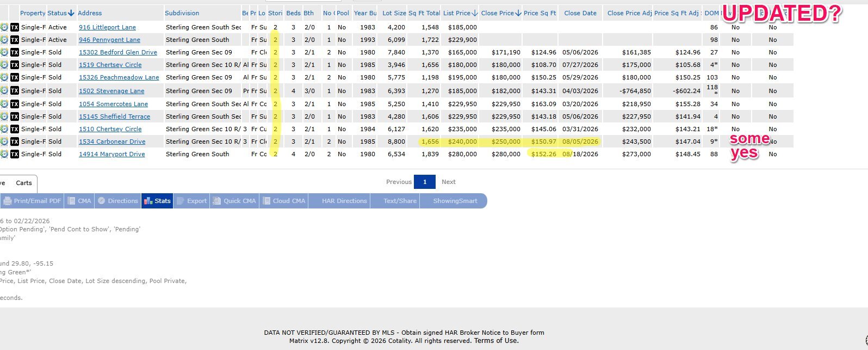Sort by Close Price column header
The image size is (868, 350).
(x=500, y=13)
